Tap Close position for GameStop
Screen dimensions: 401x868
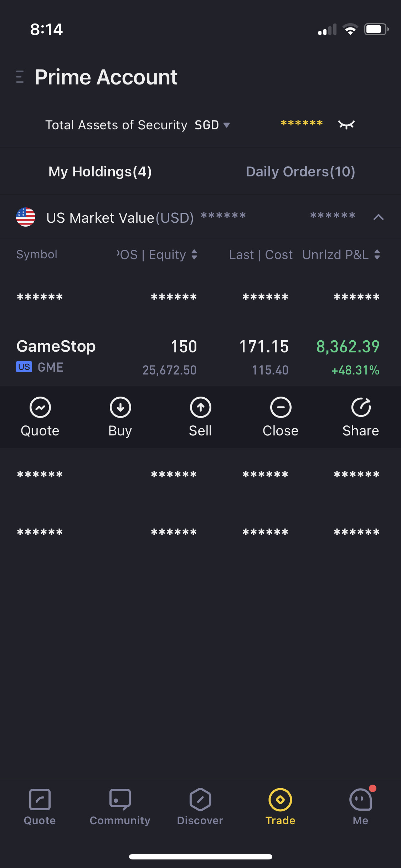click(x=281, y=417)
